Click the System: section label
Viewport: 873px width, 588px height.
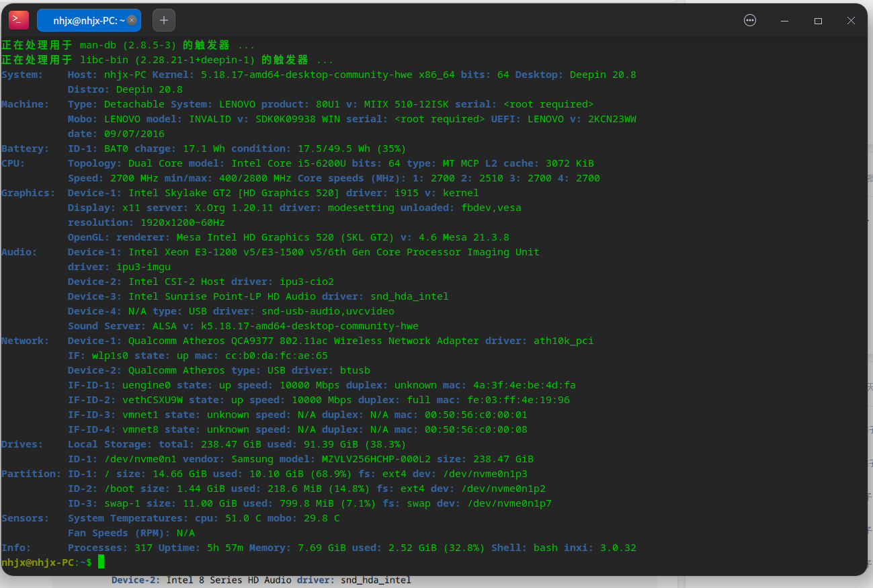point(22,75)
